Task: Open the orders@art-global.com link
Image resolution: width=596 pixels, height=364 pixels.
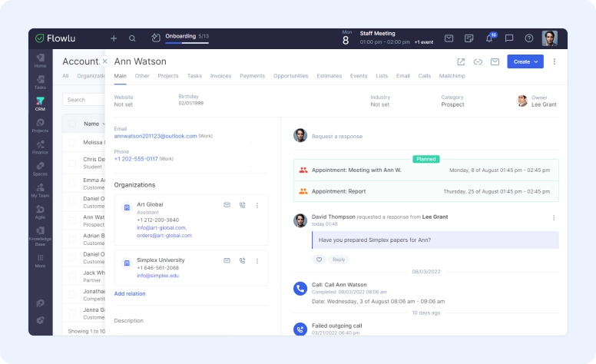Action: pyautogui.click(x=164, y=236)
